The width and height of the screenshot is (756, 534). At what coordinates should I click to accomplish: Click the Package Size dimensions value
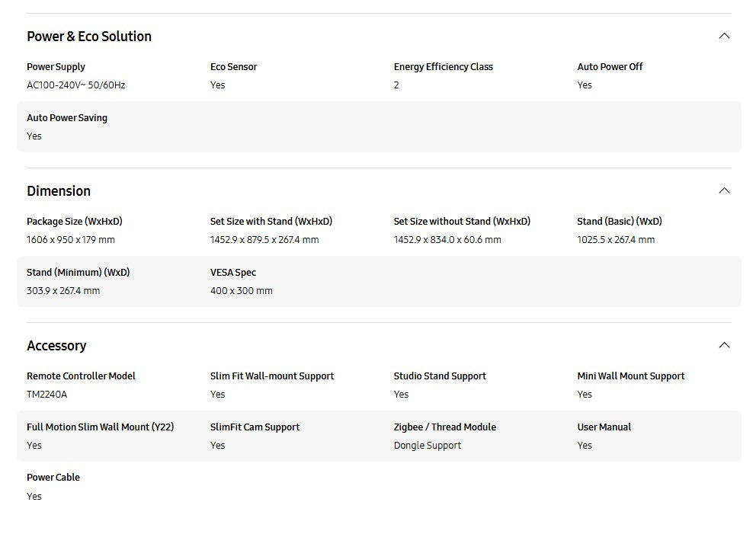(71, 240)
